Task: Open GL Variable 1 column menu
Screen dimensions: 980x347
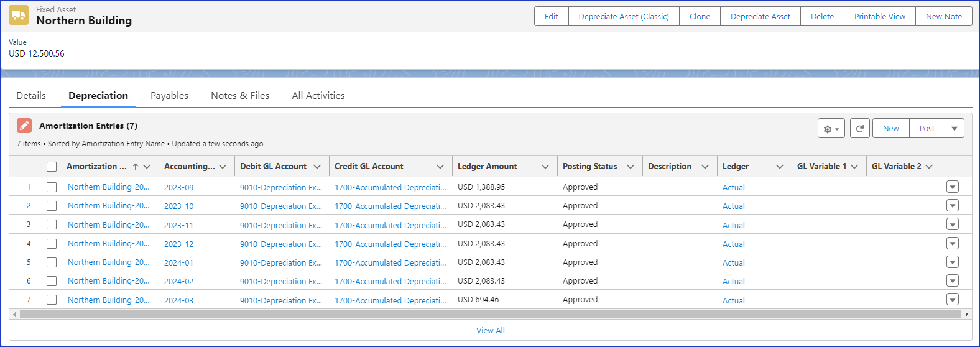Action: pyautogui.click(x=854, y=167)
